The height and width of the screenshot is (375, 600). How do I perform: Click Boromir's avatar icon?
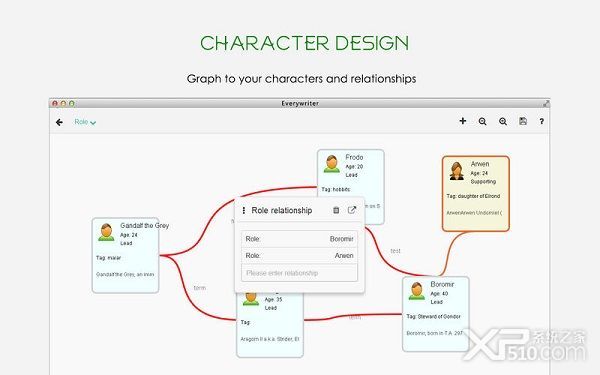click(416, 291)
